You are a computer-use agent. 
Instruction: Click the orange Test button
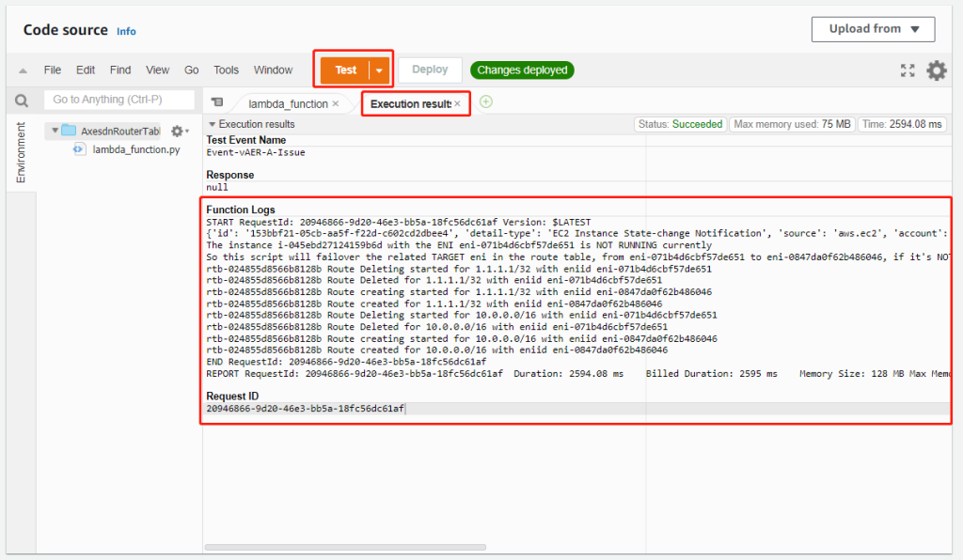tap(345, 70)
